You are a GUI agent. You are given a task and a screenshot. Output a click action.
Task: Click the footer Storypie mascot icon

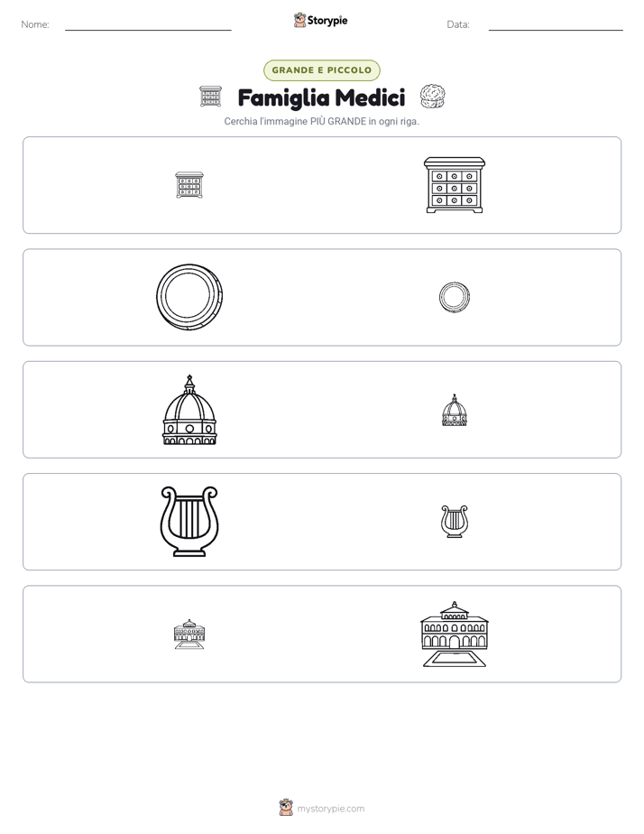click(286, 808)
